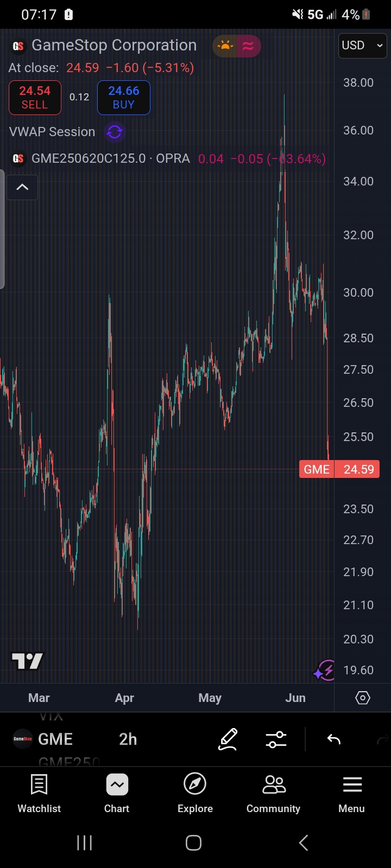This screenshot has width=391, height=868.
Task: Switch to the Explore tab
Action: [x=195, y=793]
